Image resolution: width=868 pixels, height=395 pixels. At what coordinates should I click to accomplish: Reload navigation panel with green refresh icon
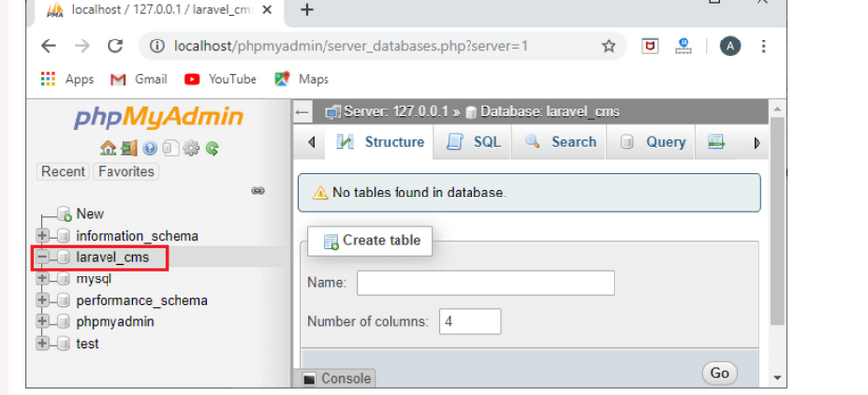(x=211, y=148)
